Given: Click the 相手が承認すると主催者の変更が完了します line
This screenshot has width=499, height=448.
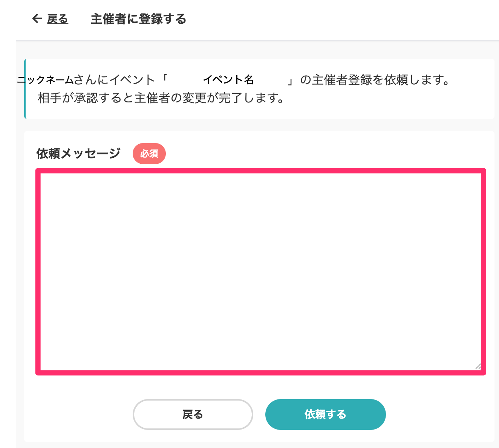Looking at the screenshot, I should pos(162,98).
